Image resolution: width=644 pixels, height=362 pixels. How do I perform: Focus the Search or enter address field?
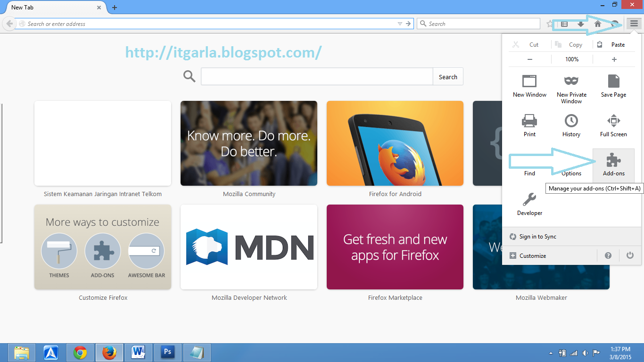pos(207,24)
